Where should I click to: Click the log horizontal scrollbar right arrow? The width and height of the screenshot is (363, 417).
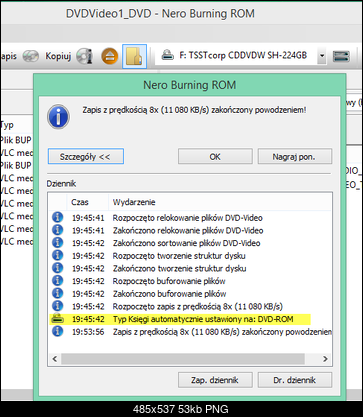[325, 359]
